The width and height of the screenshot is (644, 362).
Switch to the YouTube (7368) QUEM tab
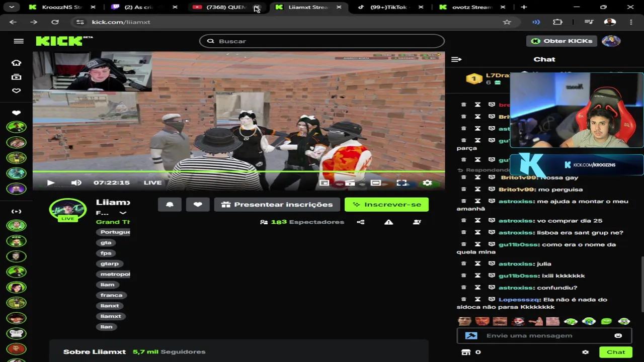pos(221,7)
